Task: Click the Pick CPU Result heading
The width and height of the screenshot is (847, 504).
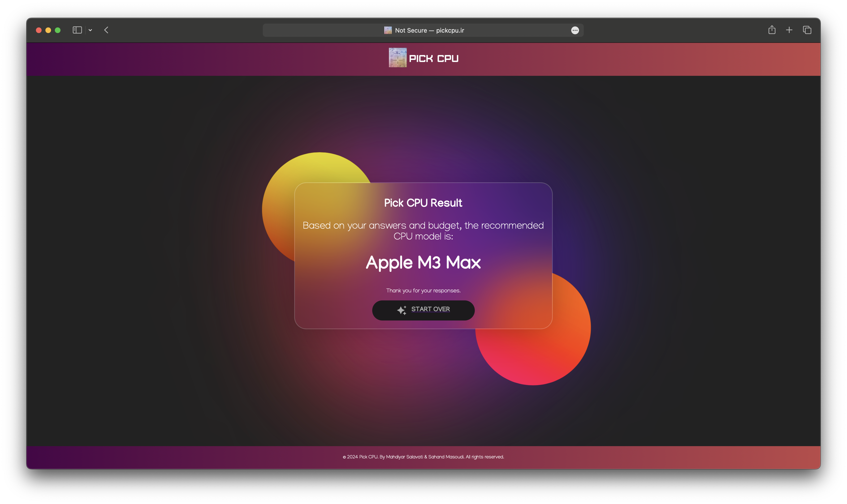Action: click(423, 203)
